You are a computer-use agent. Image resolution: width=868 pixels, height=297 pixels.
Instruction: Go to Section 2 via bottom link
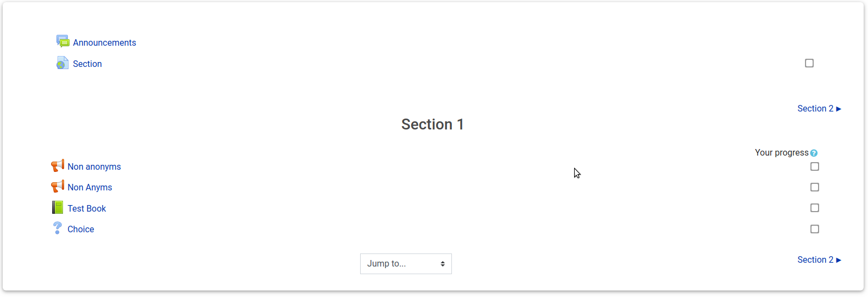pyautogui.click(x=819, y=259)
